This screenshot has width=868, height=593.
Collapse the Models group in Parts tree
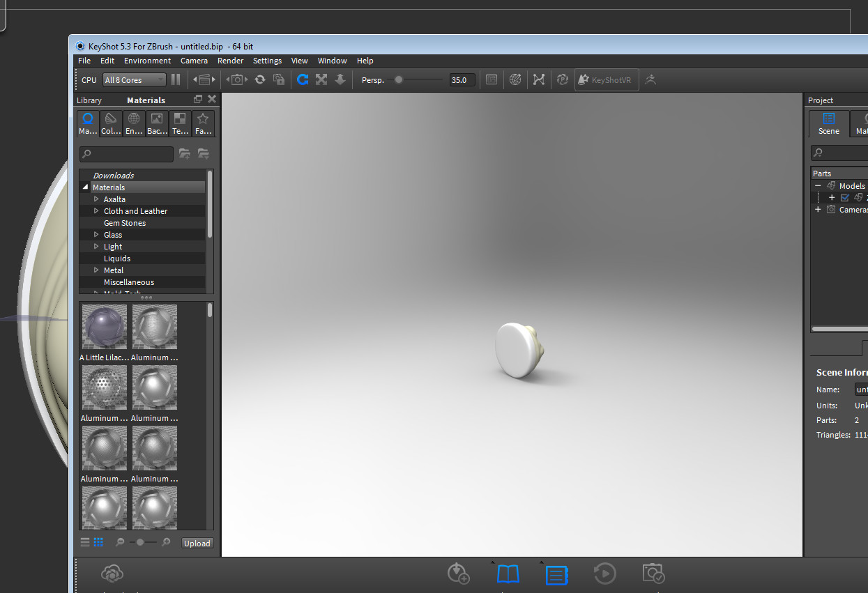pos(818,185)
